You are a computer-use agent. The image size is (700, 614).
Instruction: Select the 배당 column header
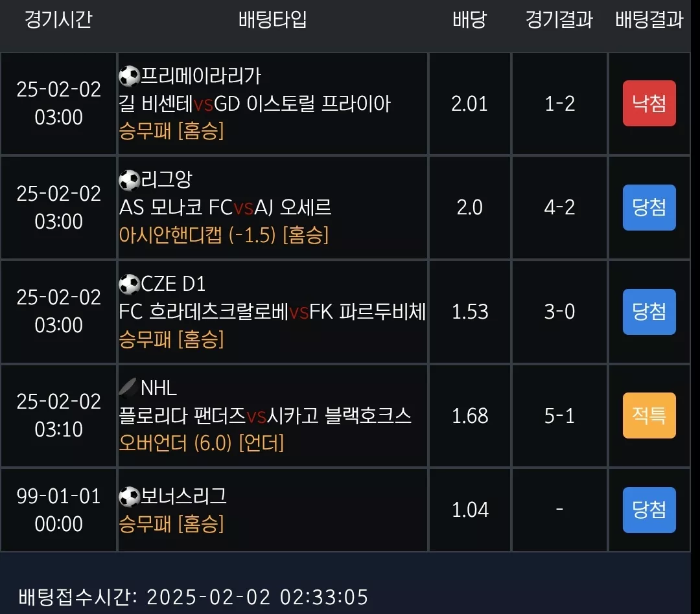tap(469, 19)
